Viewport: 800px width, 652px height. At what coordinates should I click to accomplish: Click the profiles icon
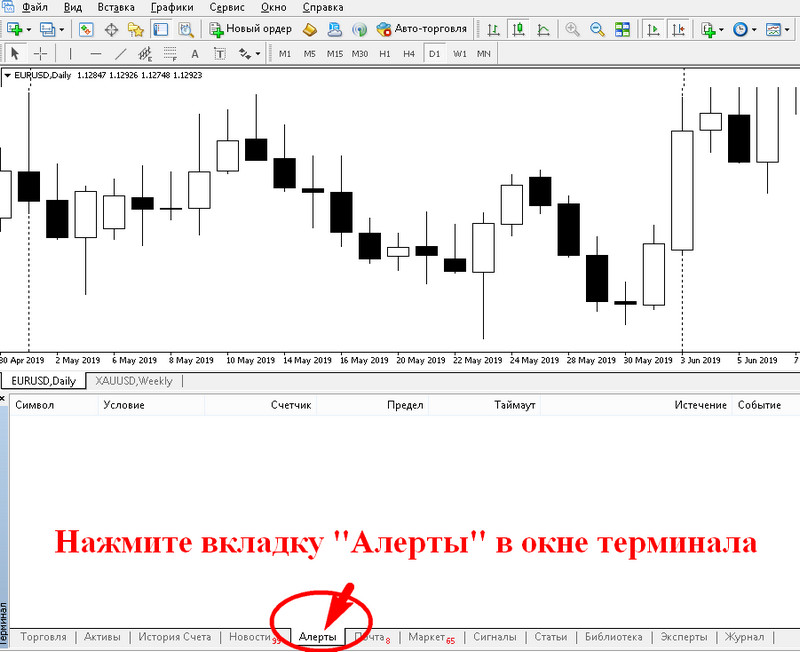[x=47, y=30]
